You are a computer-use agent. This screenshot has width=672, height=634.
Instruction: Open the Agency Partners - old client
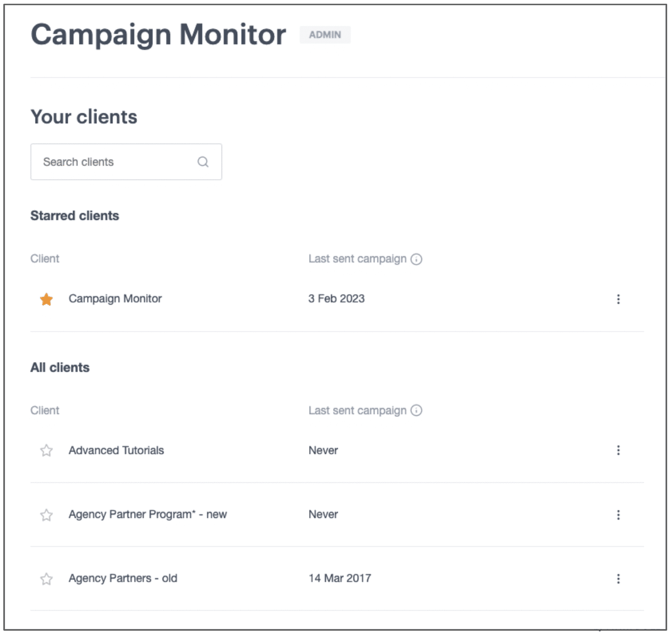click(x=123, y=578)
